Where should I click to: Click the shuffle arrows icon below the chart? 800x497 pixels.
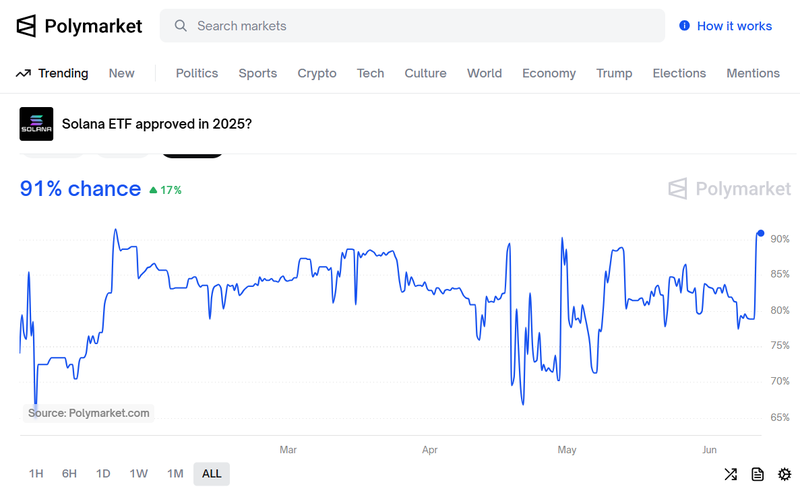click(x=731, y=474)
